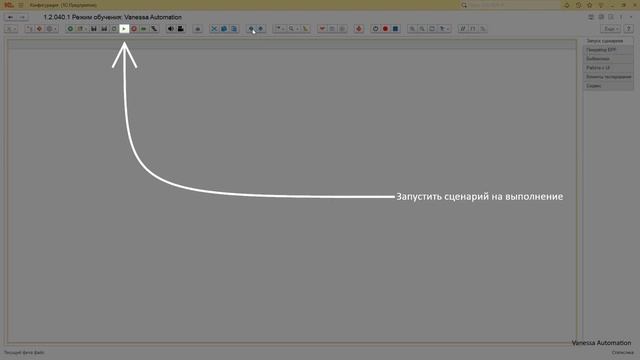The image size is (640, 360).
Task: Open the hamburger main menu in title bar
Action: [x=21, y=5]
